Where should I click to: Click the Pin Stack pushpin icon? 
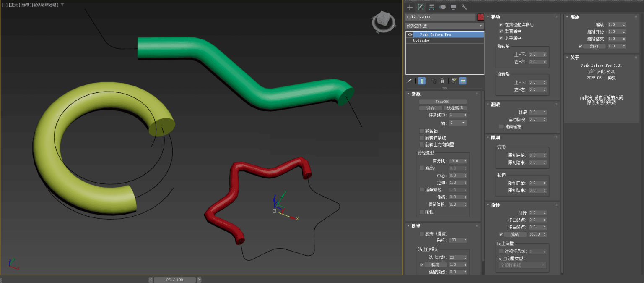tap(410, 81)
